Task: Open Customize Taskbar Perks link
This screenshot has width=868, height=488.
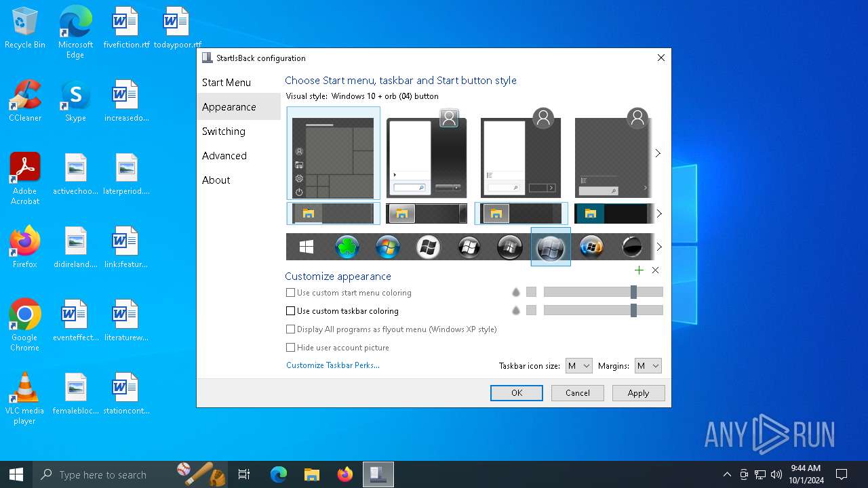Action: [x=333, y=365]
